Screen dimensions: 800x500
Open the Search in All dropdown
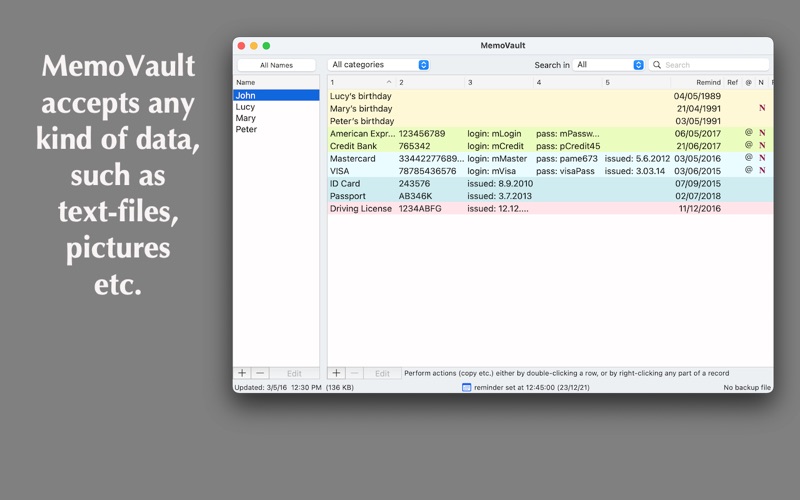(x=609, y=65)
